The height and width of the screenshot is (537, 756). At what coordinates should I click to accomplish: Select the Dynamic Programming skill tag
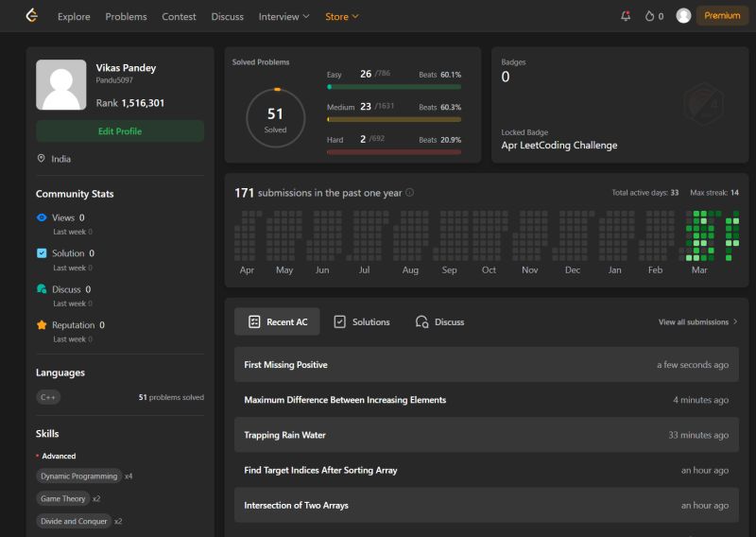(x=79, y=476)
